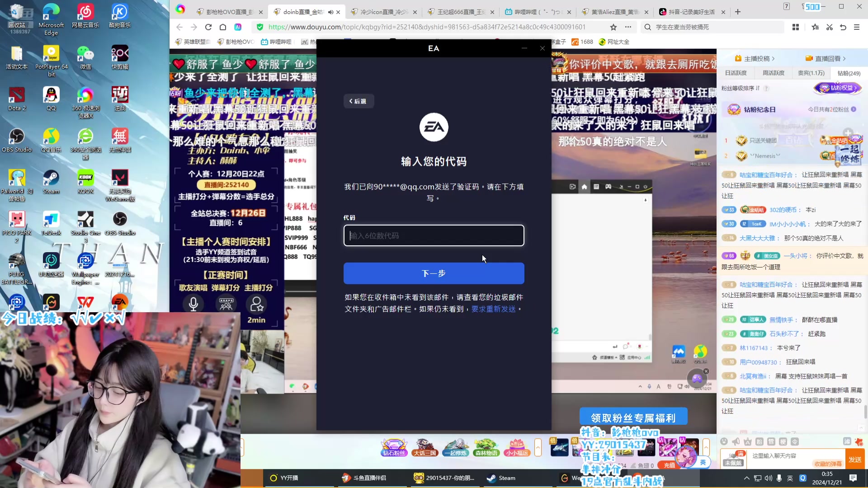Image resolution: width=868 pixels, height=488 pixels.
Task: Open the PICO PARK 2 desktop icon
Action: coord(17,227)
